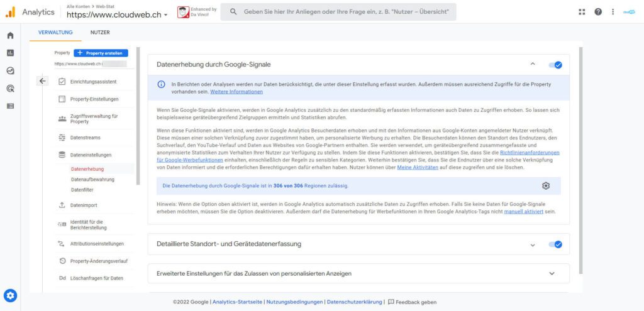Click the Identität für die Berichterstellung icon
644x311 pixels.
pos(62,224)
